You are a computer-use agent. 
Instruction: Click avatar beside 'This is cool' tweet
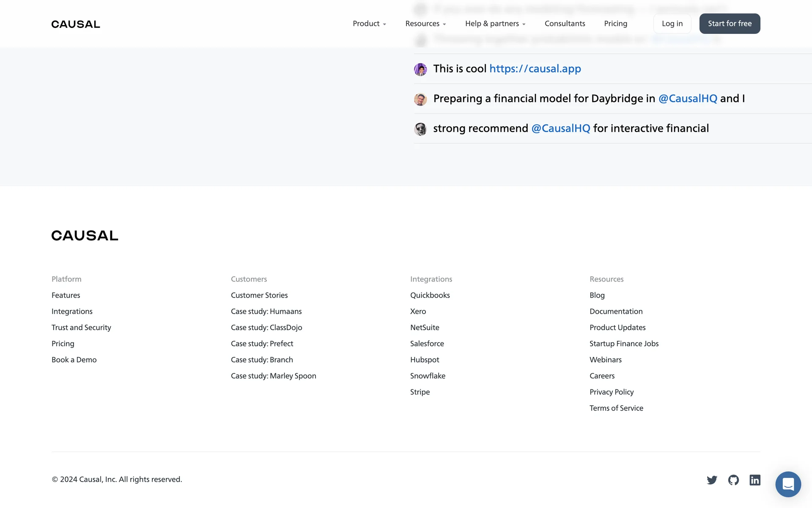tap(420, 69)
